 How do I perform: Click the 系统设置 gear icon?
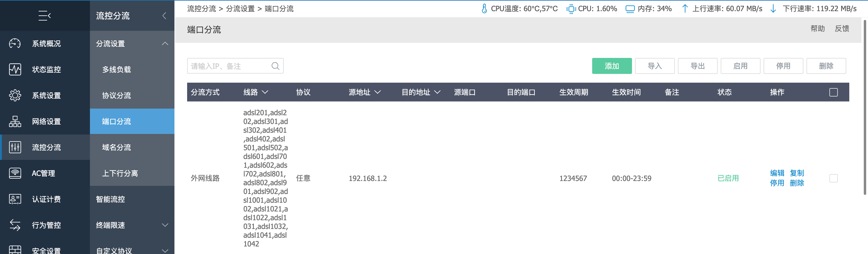tap(15, 95)
